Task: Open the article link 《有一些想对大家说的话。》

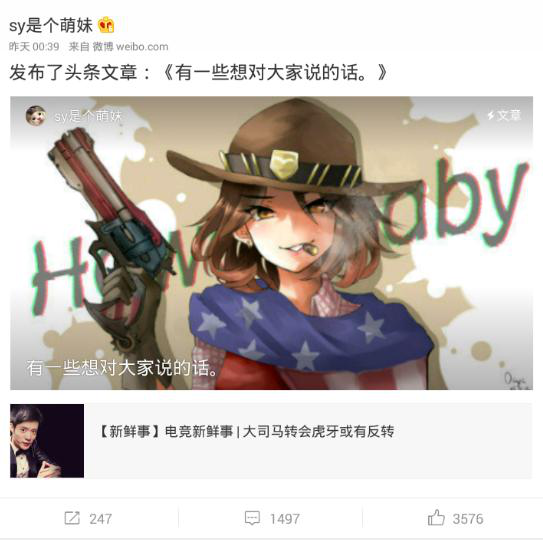Action: [x=275, y=73]
